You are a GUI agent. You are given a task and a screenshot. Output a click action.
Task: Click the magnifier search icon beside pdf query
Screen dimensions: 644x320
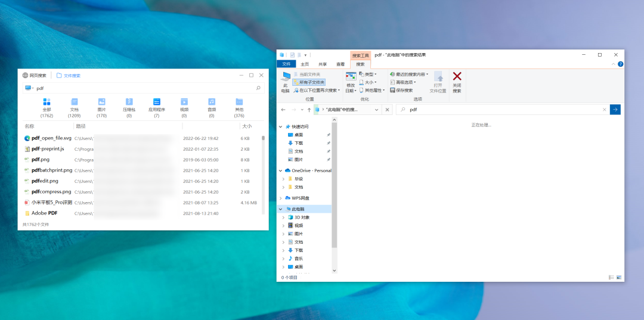click(258, 88)
